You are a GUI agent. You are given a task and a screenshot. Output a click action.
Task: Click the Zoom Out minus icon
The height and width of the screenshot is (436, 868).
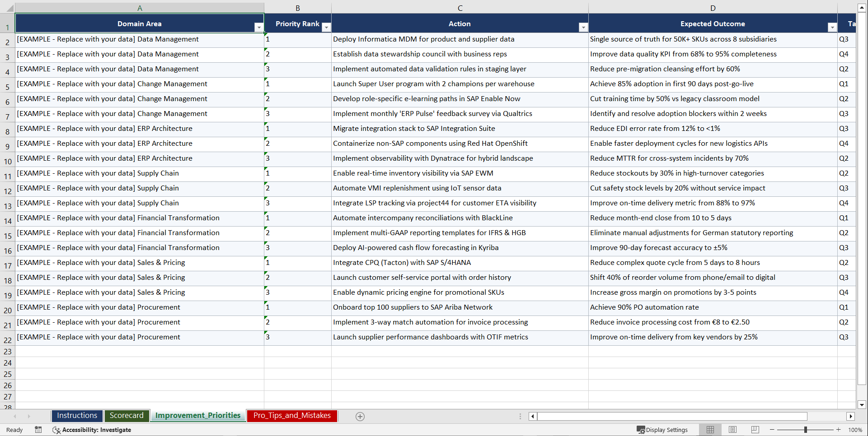pos(772,430)
